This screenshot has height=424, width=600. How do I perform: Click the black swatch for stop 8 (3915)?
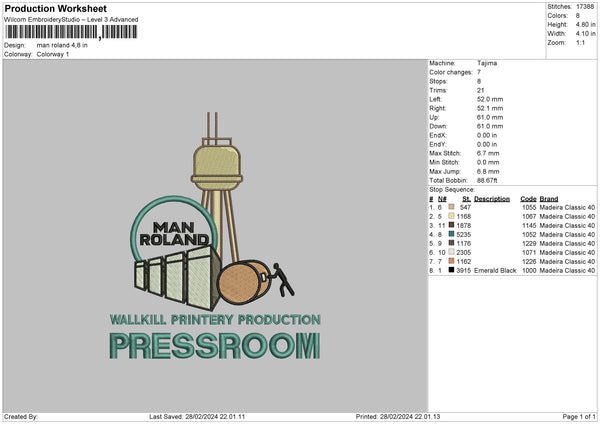[x=452, y=270]
